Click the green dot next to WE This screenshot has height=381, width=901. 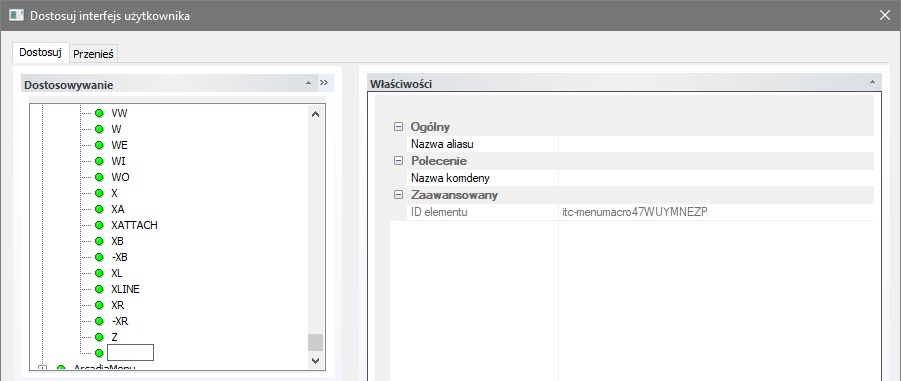pyautogui.click(x=99, y=145)
